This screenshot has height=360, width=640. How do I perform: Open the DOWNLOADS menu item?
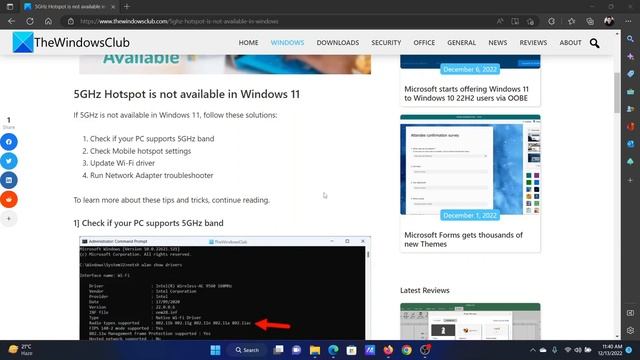338,42
